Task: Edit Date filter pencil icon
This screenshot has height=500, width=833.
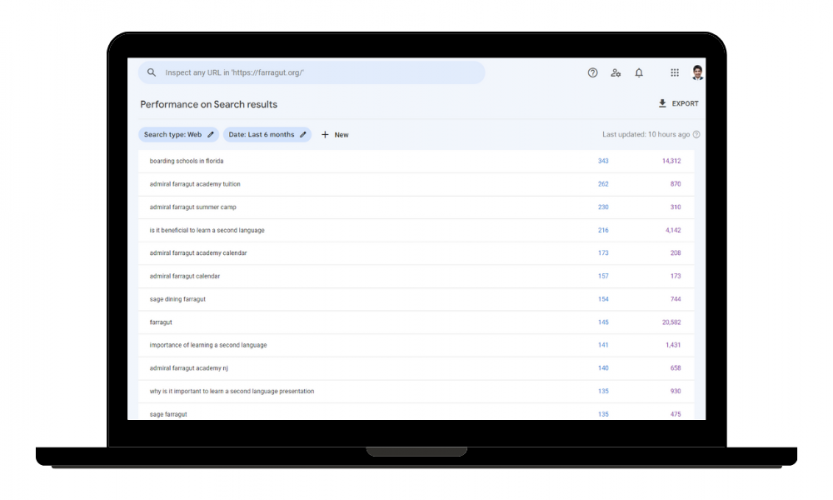Action: (303, 134)
